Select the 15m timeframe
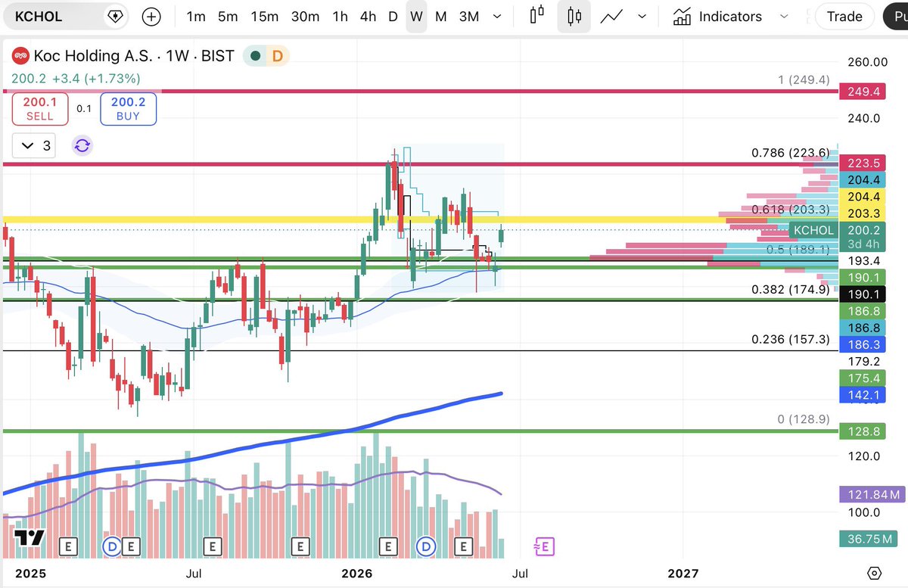This screenshot has width=908, height=588. pyautogui.click(x=264, y=17)
